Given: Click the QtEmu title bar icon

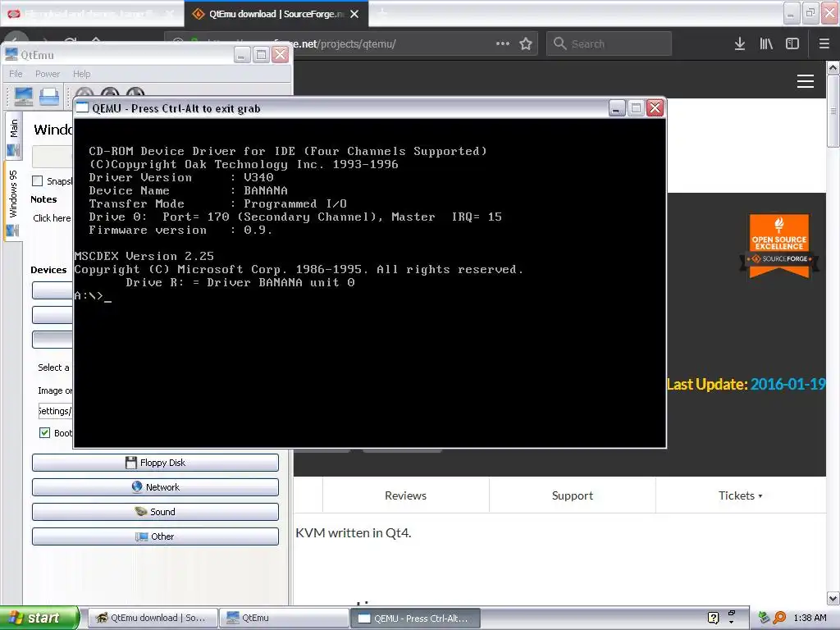Looking at the screenshot, I should 11,55.
